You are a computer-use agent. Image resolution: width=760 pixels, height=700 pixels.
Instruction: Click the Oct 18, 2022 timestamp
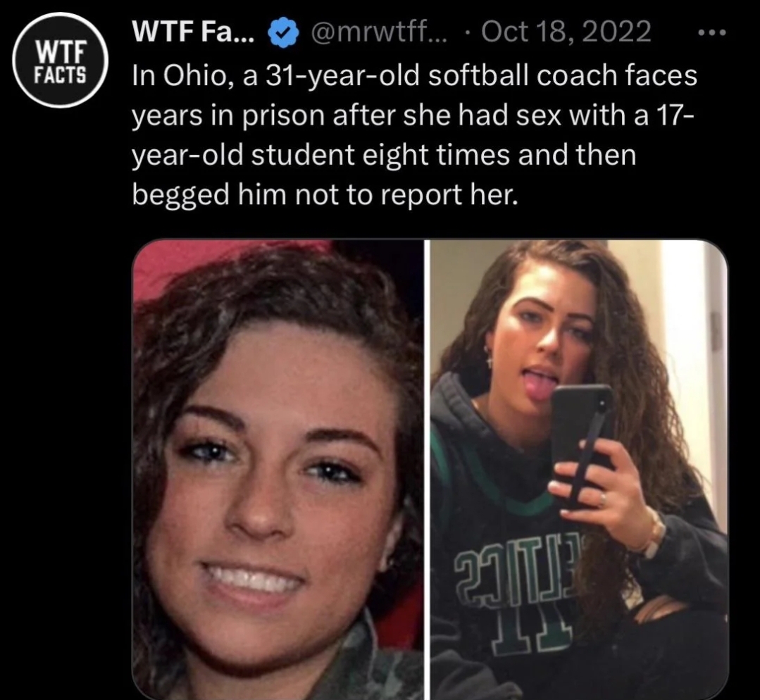click(x=566, y=33)
